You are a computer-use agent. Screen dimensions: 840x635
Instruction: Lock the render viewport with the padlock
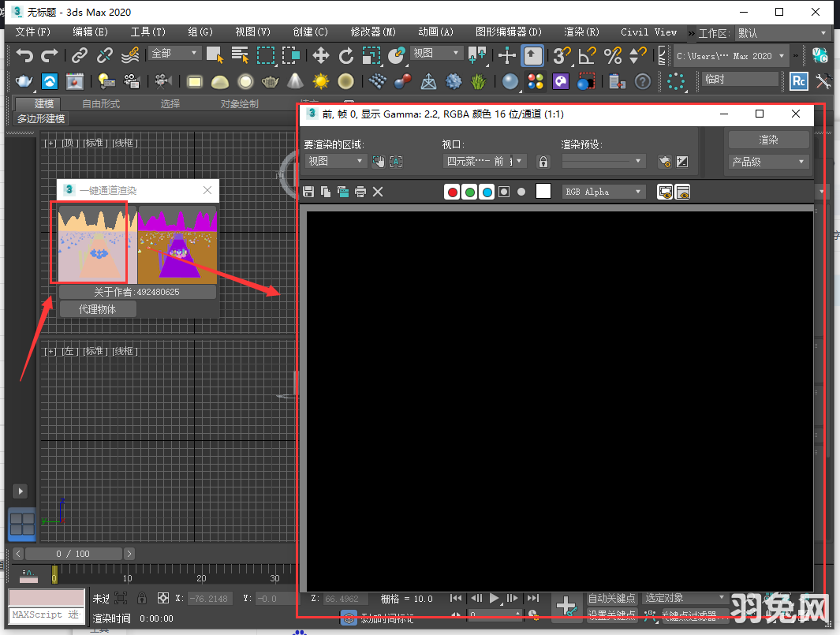(543, 161)
